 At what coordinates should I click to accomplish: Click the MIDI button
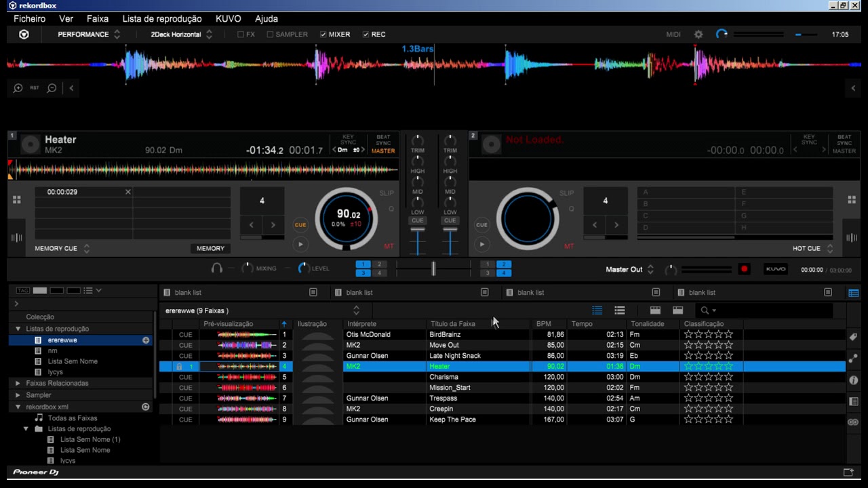(x=673, y=35)
